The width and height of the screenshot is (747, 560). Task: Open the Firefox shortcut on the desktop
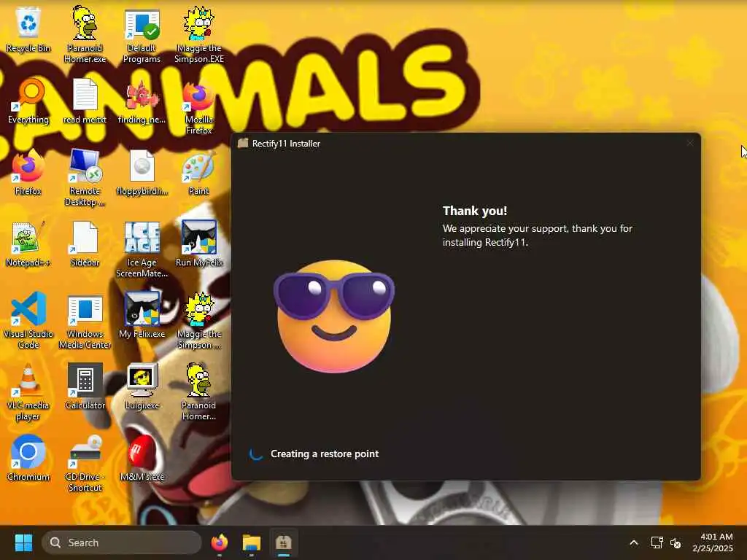click(x=28, y=173)
